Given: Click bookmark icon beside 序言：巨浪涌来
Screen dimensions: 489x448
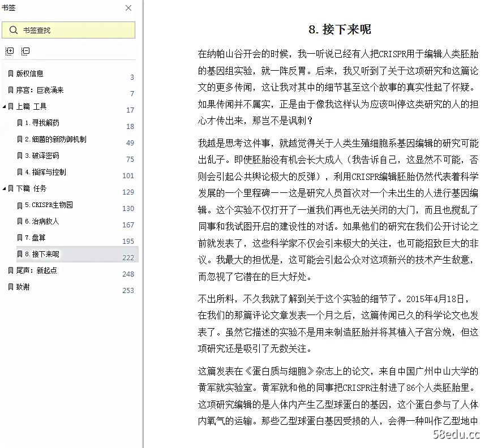Looking at the screenshot, I should click(x=11, y=90).
